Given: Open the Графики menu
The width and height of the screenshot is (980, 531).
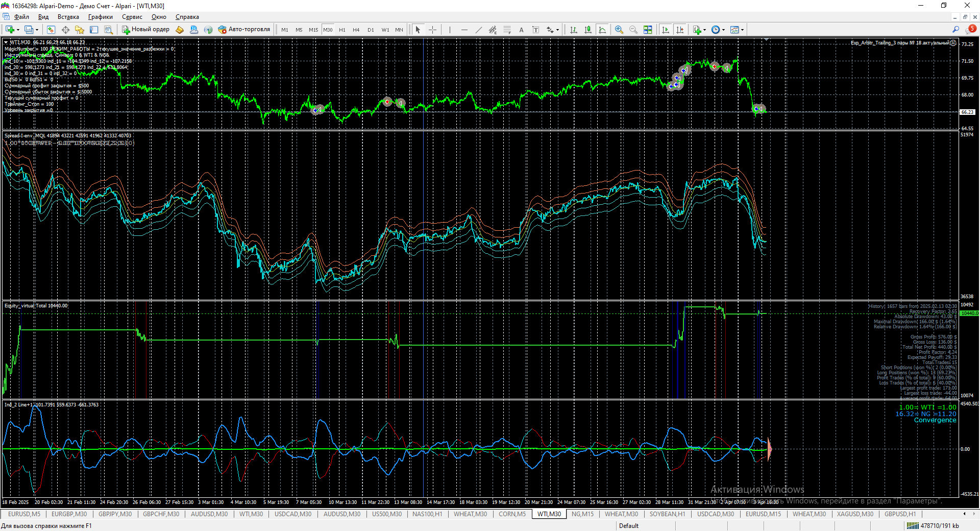Looking at the screenshot, I should pyautogui.click(x=101, y=17).
